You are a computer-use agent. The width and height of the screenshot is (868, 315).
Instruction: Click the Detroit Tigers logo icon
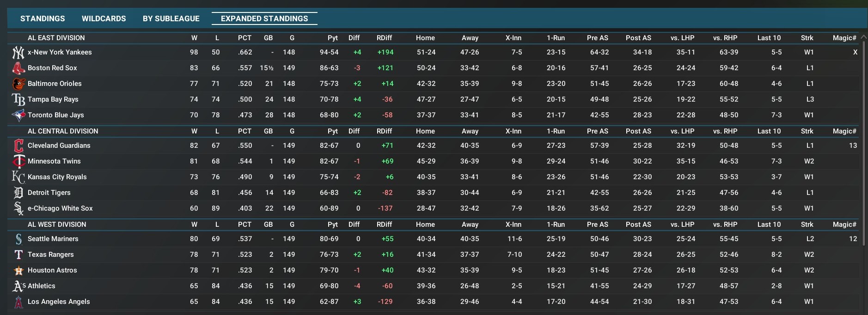coord(18,193)
